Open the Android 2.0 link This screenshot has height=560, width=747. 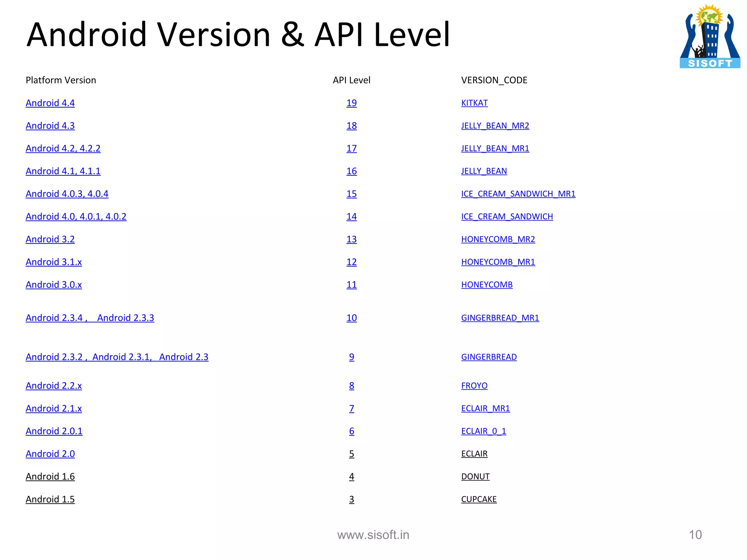pos(50,454)
